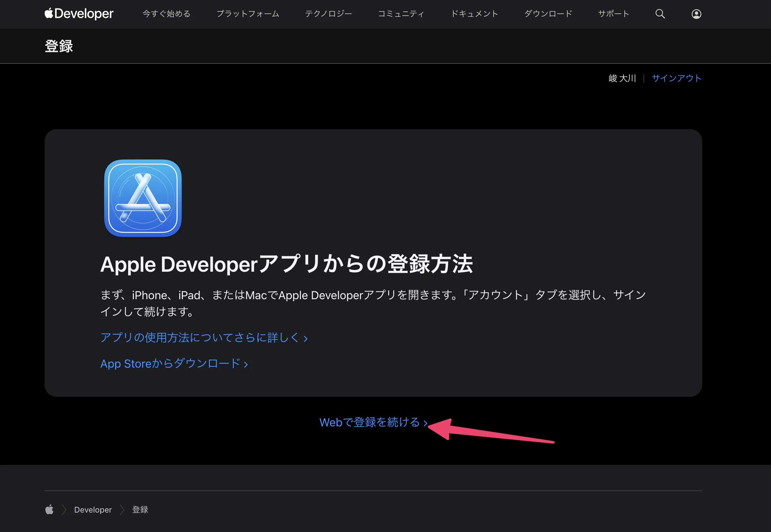Click the paragraph starting with まず、iPhone

tap(373, 303)
